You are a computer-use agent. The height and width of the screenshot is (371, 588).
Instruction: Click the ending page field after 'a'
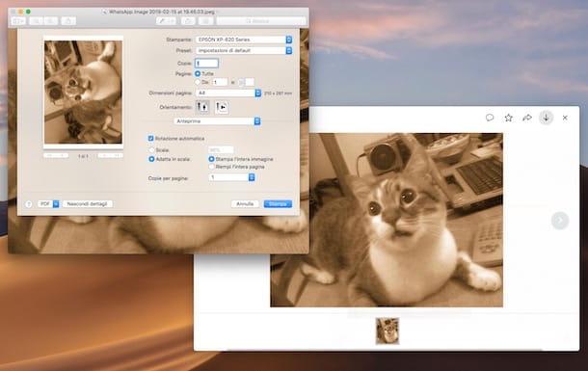click(x=247, y=82)
